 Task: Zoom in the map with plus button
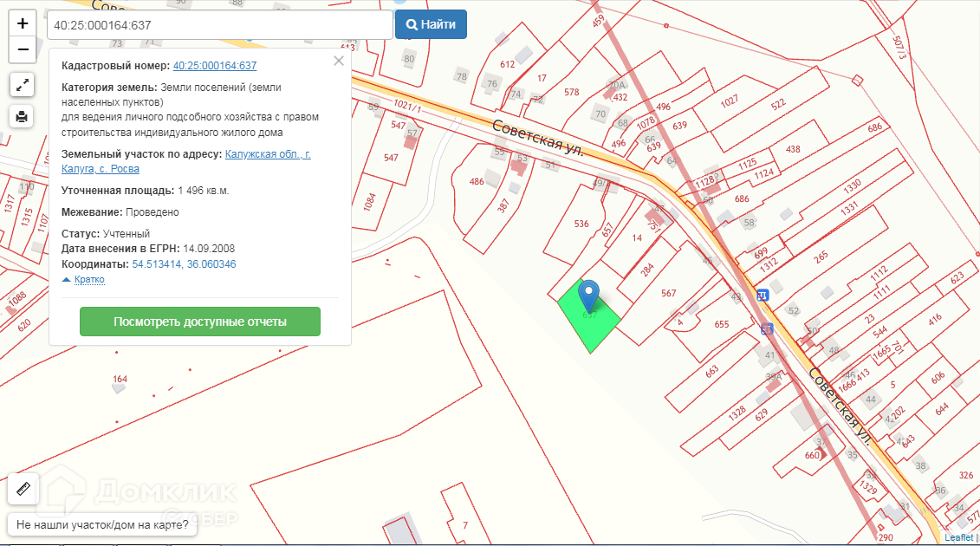point(23,23)
